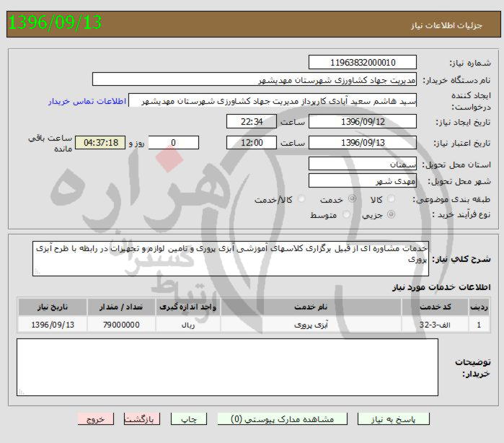The width and height of the screenshot is (504, 443).
Task: Click row number cell 1
Action: (479, 325)
